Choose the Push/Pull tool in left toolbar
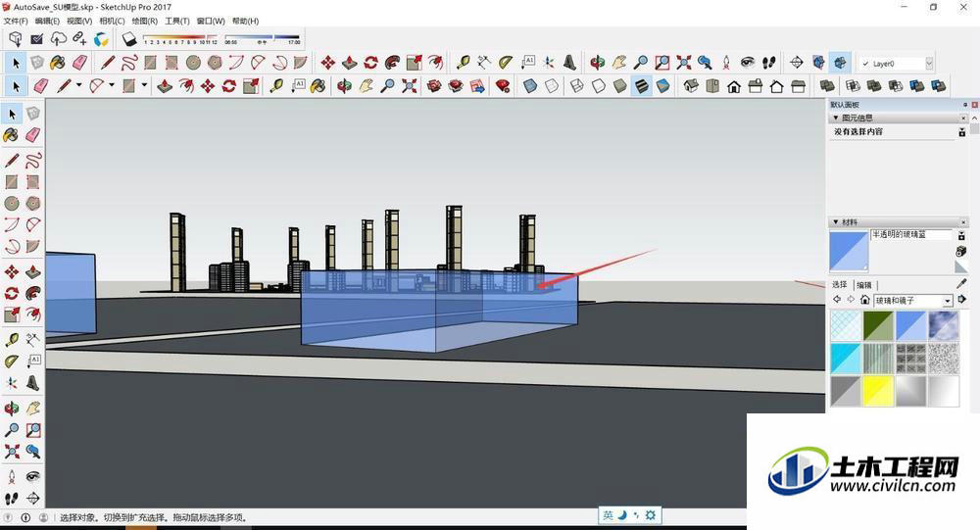Screen dimensions: 980x530 click(x=33, y=272)
